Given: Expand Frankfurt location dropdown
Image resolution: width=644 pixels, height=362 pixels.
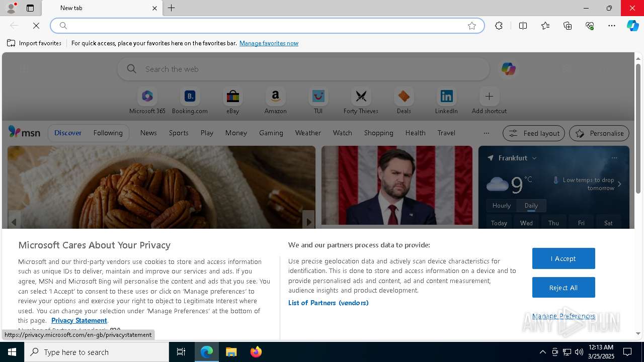Looking at the screenshot, I should 534,158.
